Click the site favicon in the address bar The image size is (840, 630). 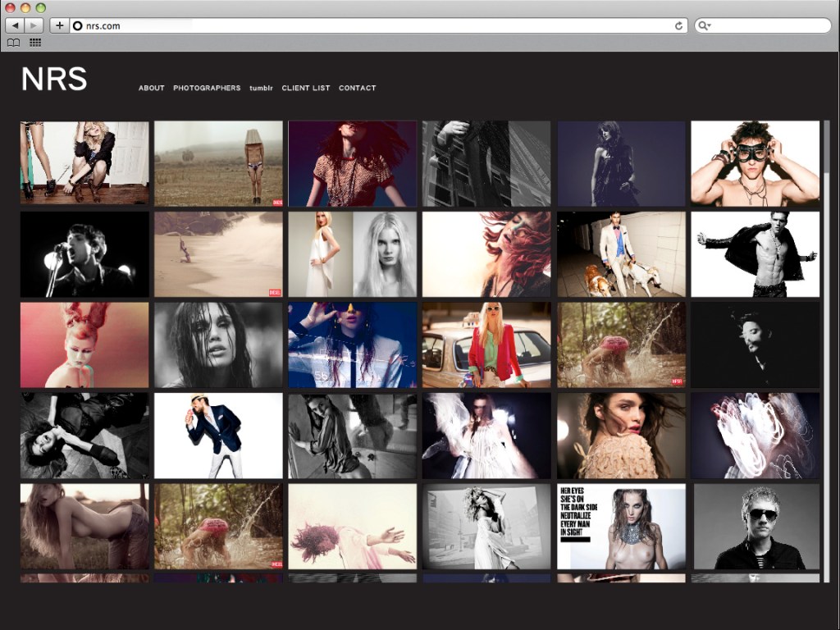pyautogui.click(x=78, y=25)
